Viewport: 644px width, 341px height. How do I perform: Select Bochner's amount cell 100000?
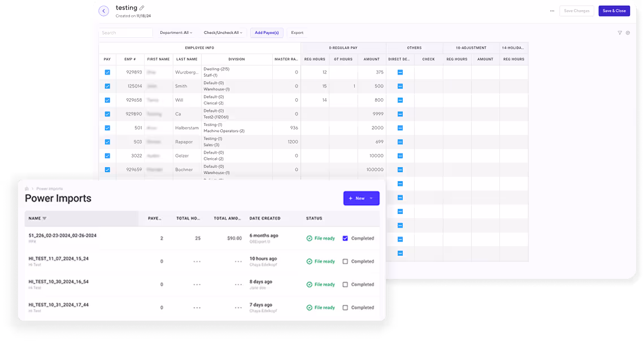point(372,170)
